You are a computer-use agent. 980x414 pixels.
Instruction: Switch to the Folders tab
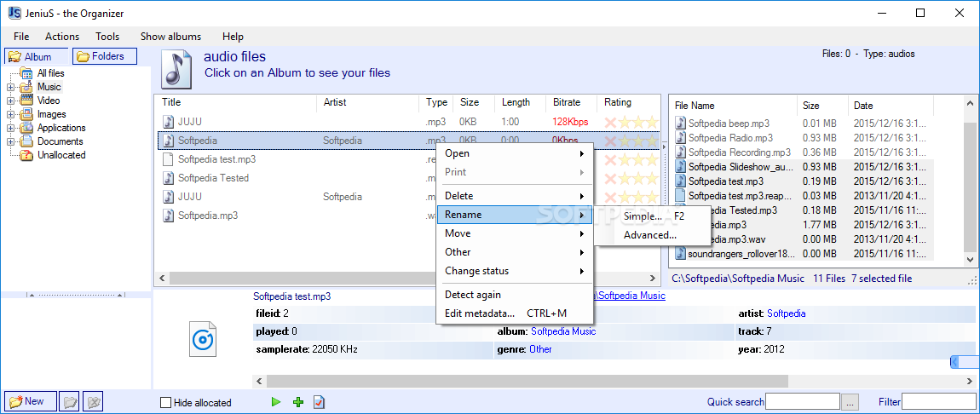point(104,56)
